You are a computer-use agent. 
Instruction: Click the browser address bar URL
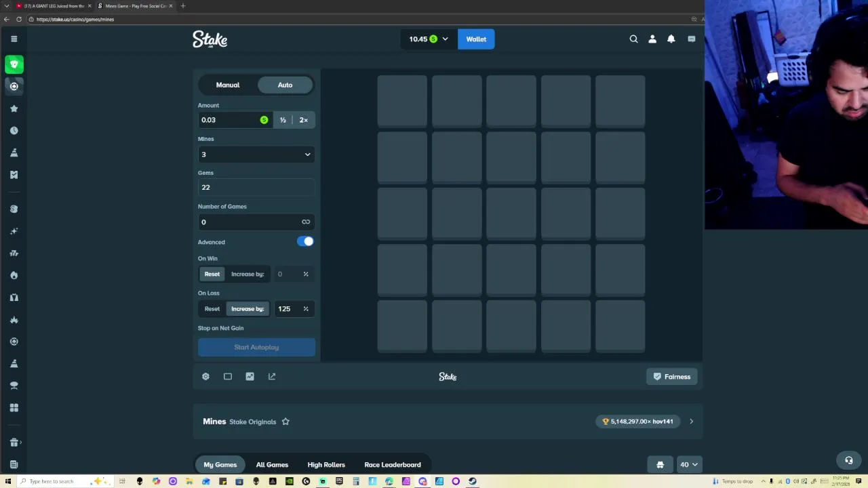75,19
